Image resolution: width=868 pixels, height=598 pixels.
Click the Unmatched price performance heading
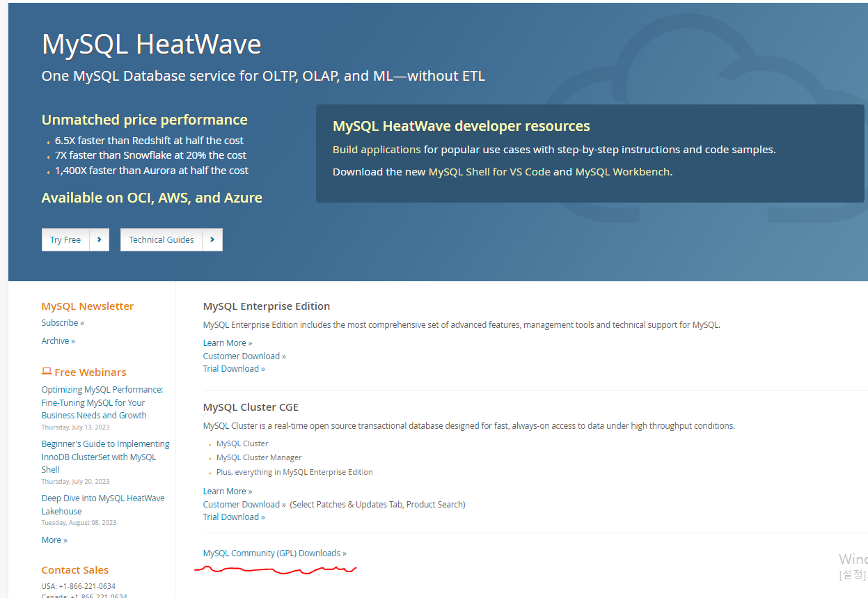tap(145, 120)
